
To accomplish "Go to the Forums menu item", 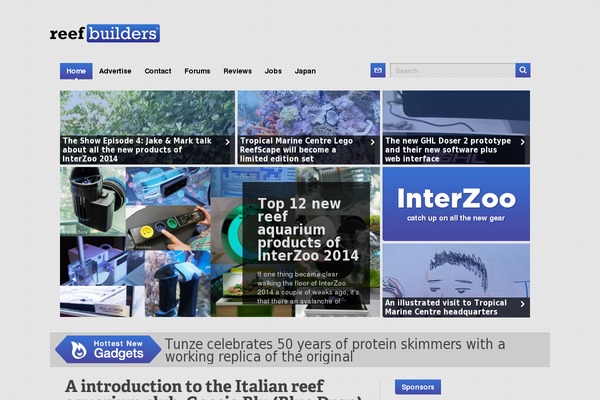I will [x=197, y=71].
